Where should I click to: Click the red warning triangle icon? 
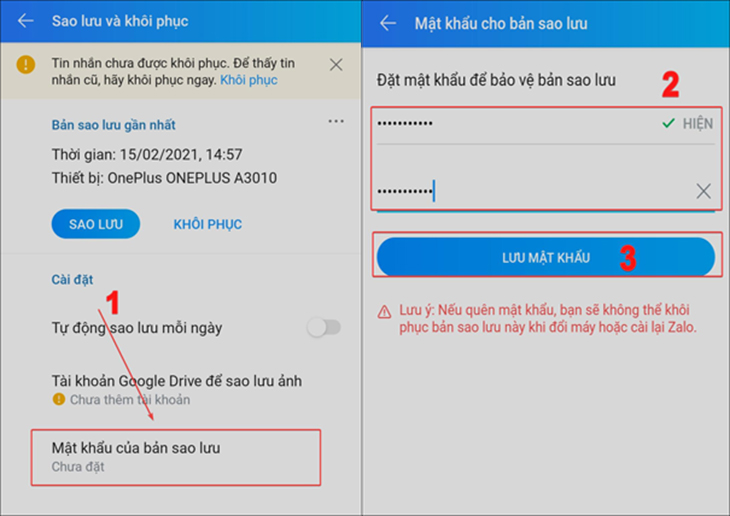[384, 312]
